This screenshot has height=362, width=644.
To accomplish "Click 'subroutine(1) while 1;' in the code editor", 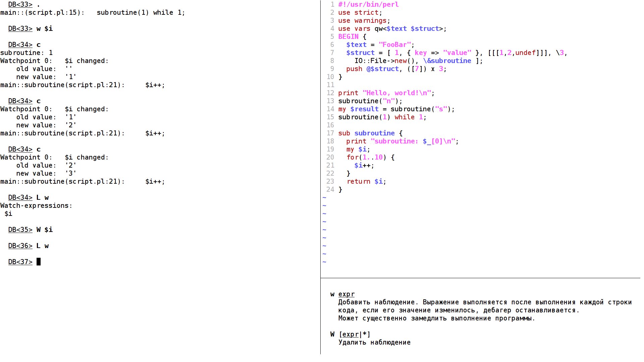I will (x=382, y=117).
